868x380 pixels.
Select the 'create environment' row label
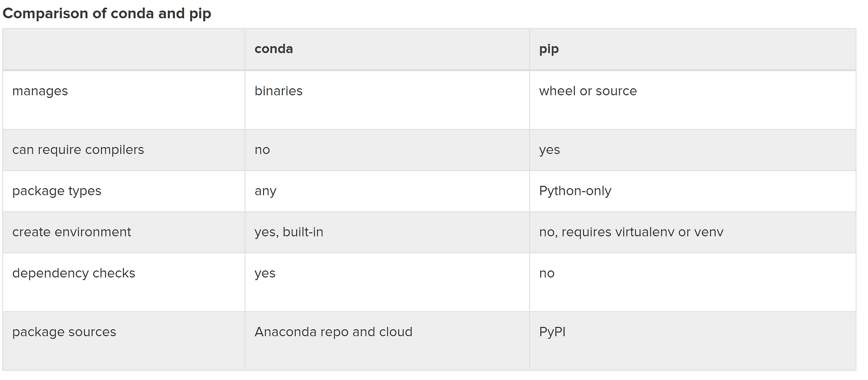(x=72, y=232)
